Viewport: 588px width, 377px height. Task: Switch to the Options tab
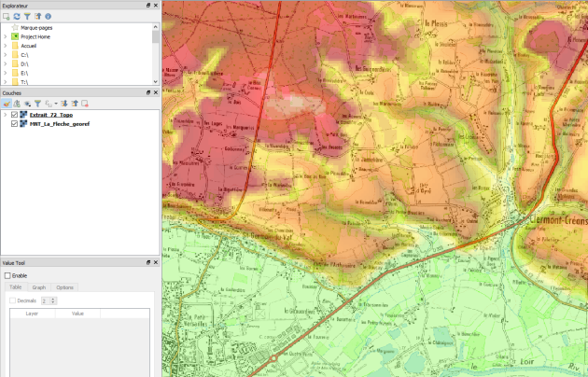tap(65, 287)
